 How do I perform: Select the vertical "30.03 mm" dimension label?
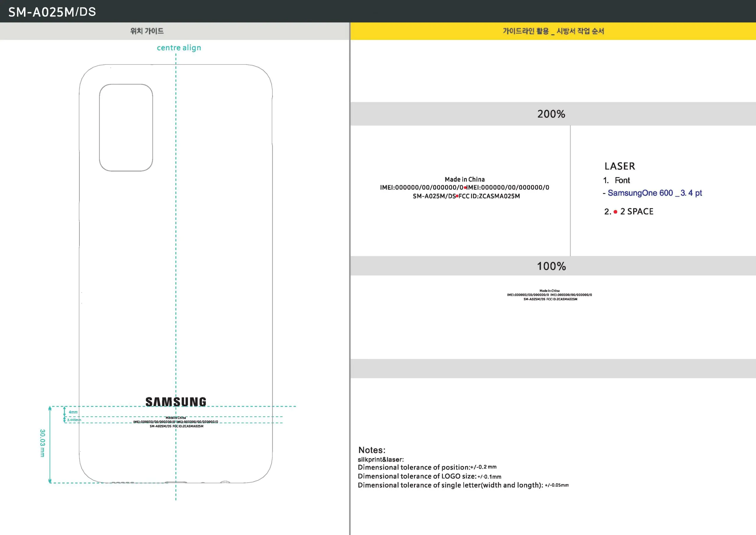pyautogui.click(x=42, y=443)
